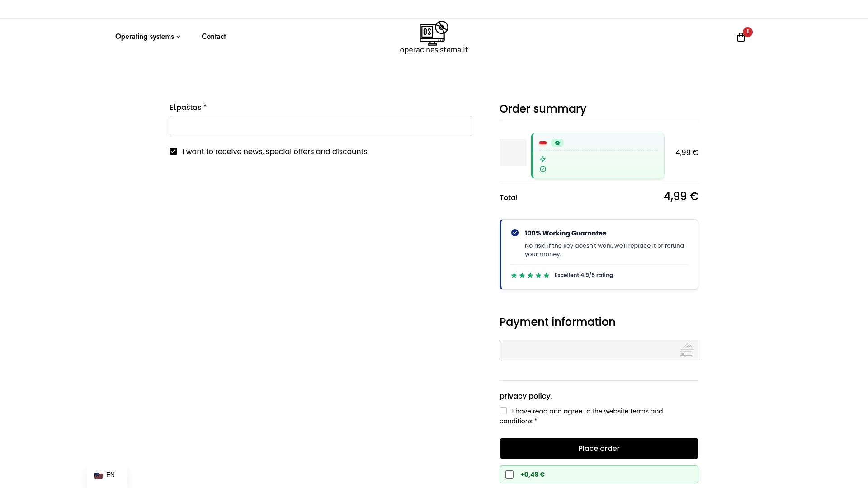Click the lightning bolt icon in order summary
The width and height of the screenshot is (868, 488).
click(x=543, y=159)
